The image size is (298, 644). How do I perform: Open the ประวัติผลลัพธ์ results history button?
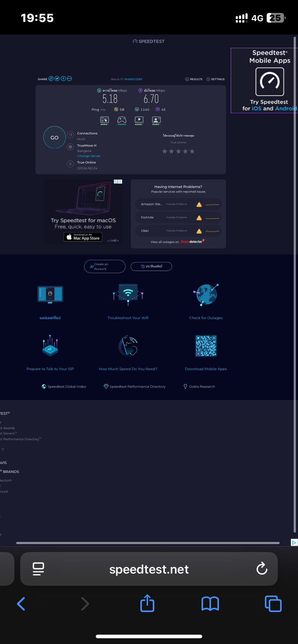[151, 266]
